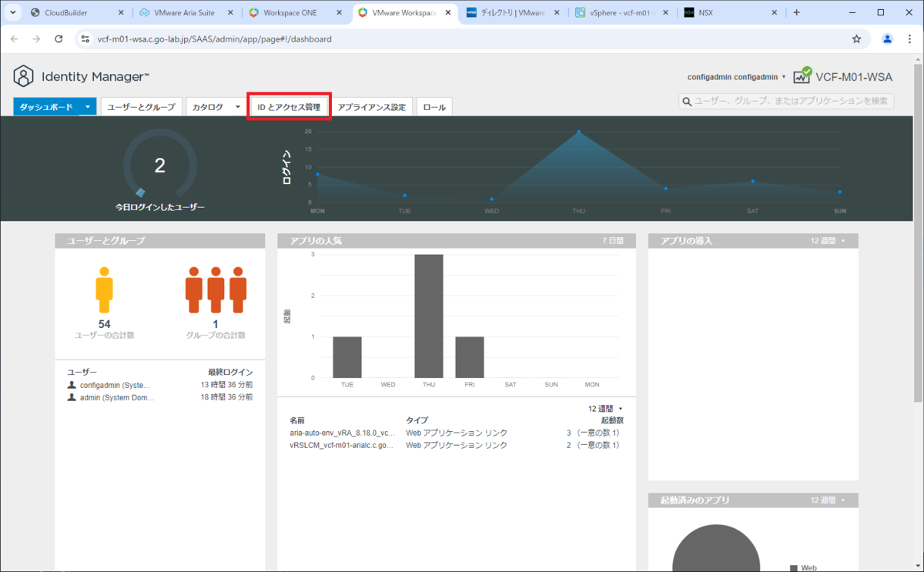Open the 12 週間 dropdown above the app table
Image resolution: width=924 pixels, height=572 pixels.
point(605,408)
